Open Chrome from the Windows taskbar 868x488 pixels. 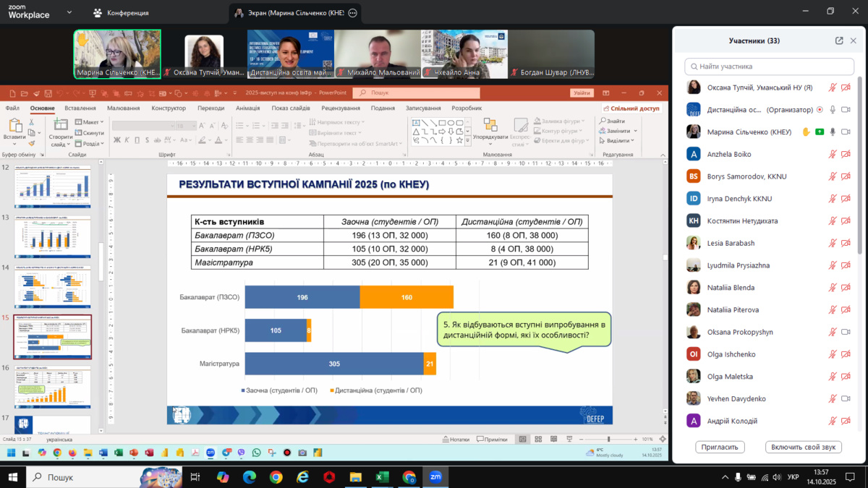pyautogui.click(x=276, y=477)
